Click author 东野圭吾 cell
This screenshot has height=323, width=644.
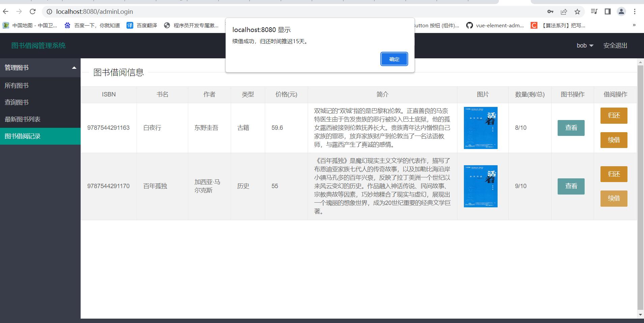[x=209, y=128]
